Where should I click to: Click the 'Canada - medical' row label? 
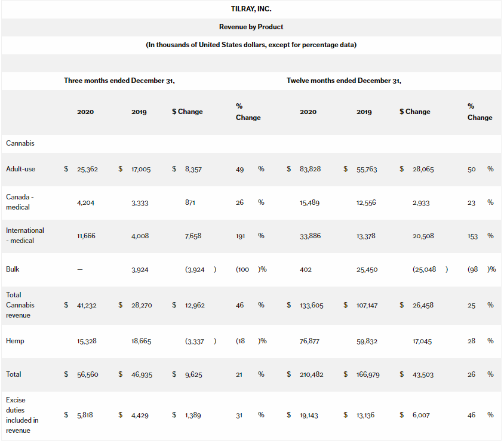pos(20,202)
